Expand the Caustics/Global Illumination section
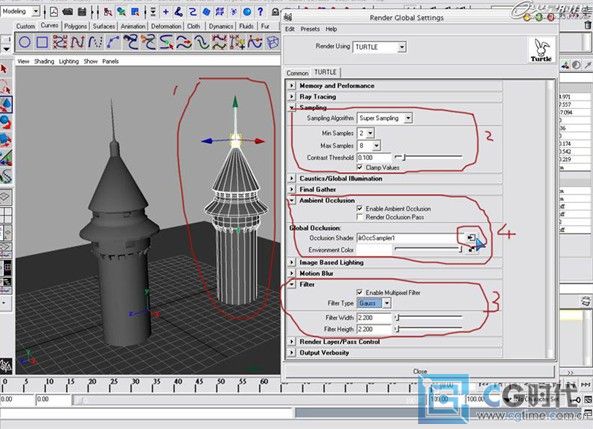Viewport: 593px width, 429px height. click(x=292, y=178)
